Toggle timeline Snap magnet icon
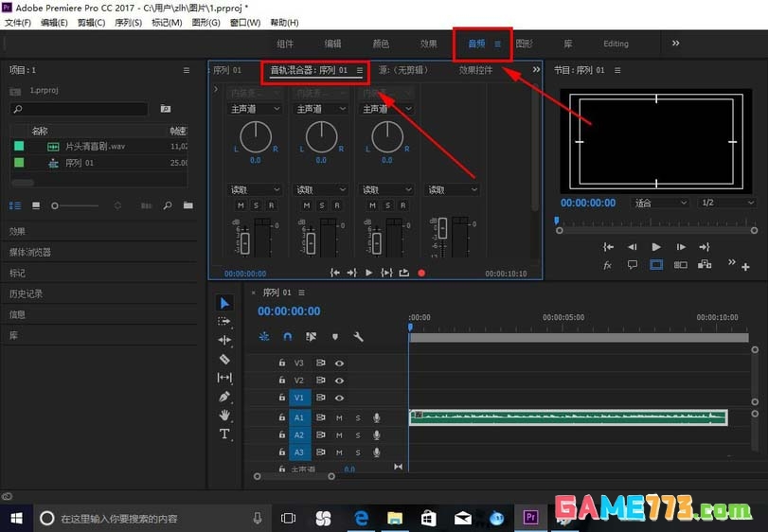This screenshot has width=768, height=532. [x=288, y=336]
